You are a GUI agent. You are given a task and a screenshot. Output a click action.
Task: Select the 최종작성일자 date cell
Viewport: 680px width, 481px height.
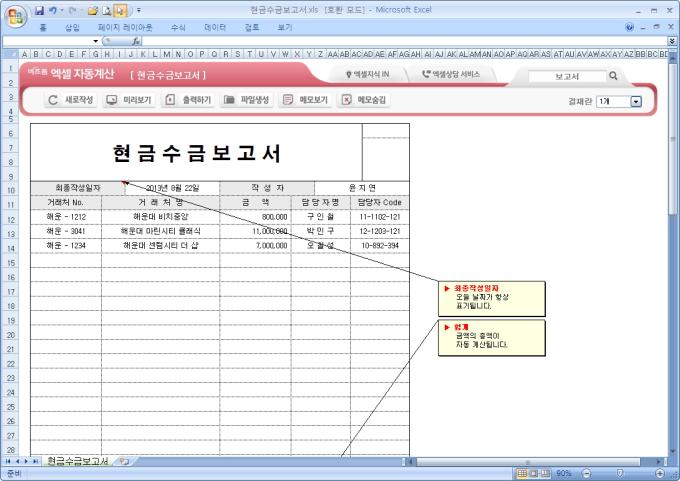pyautogui.click(x=172, y=188)
